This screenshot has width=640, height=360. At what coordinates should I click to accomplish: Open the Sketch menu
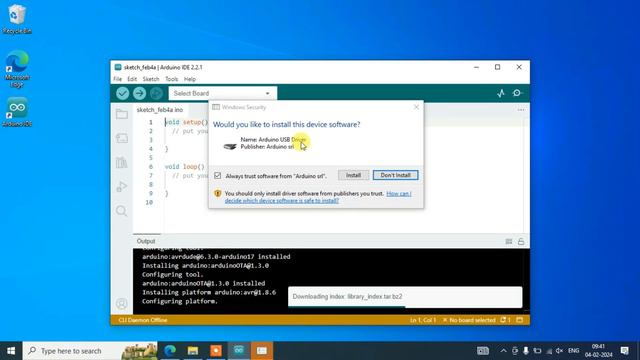coord(151,79)
